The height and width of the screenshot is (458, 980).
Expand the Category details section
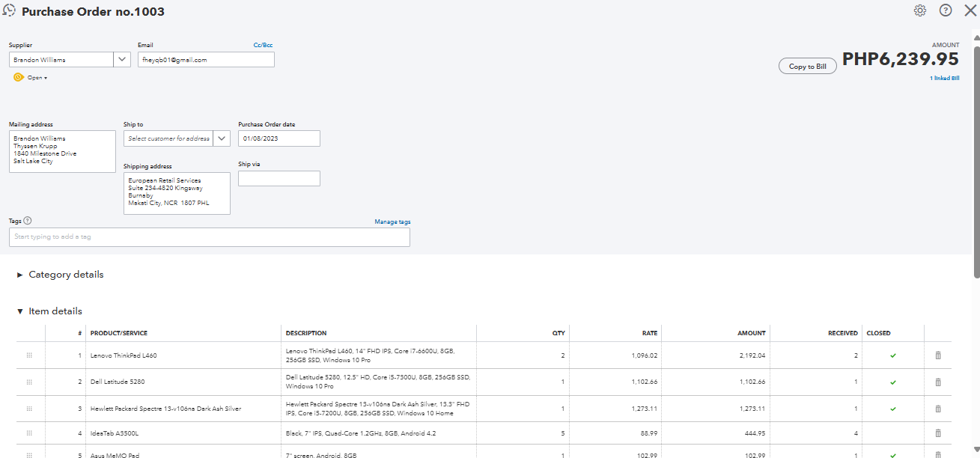60,275
